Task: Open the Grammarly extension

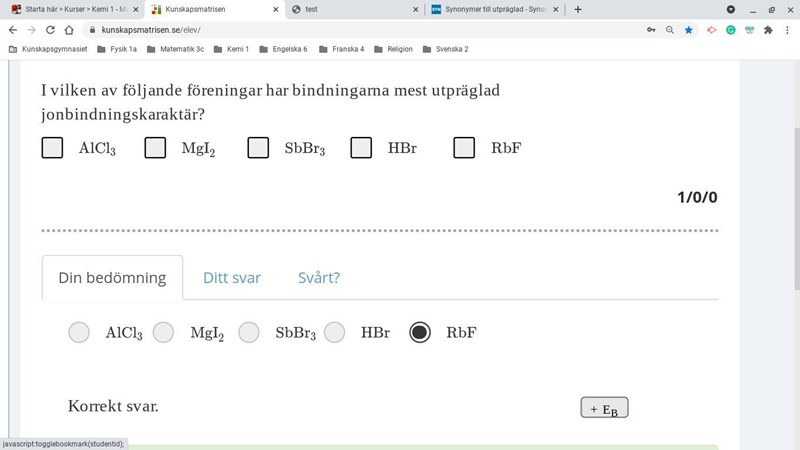Action: pos(731,30)
